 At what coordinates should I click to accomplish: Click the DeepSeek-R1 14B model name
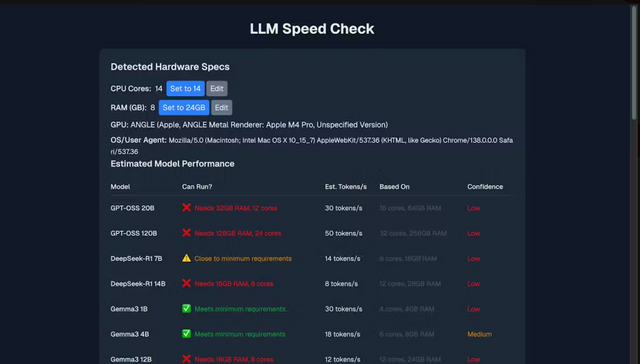[138, 284]
